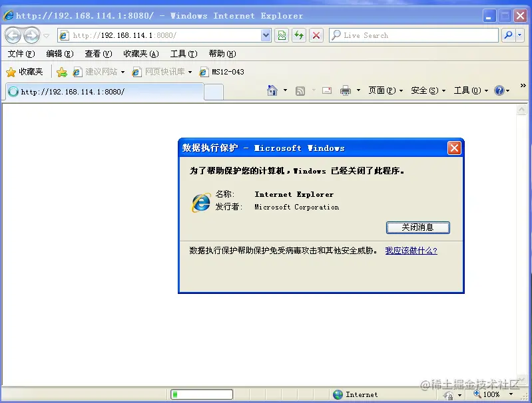Close the Internet Explorer window
This screenshot has height=403, width=532.
(x=520, y=16)
